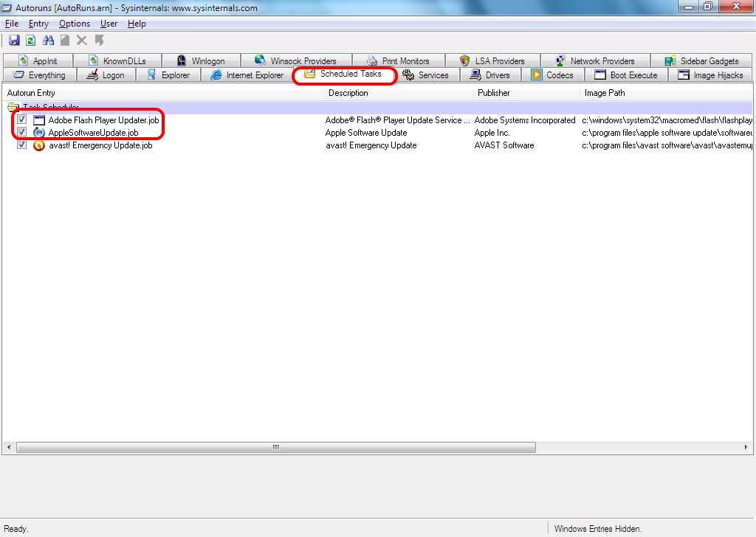Viewport: 756px width, 537px height.
Task: Click the AppleSoftwareUpdate job icon
Action: tap(39, 133)
